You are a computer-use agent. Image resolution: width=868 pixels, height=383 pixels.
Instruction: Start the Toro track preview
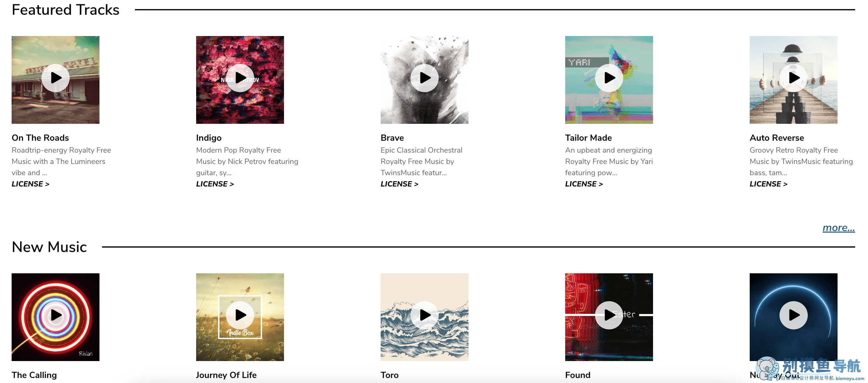(425, 315)
